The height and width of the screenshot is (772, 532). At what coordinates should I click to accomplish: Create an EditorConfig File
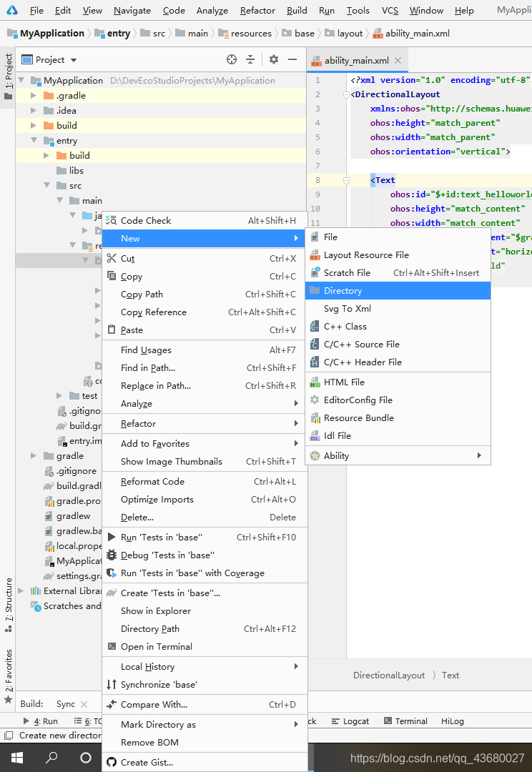[398, 400]
